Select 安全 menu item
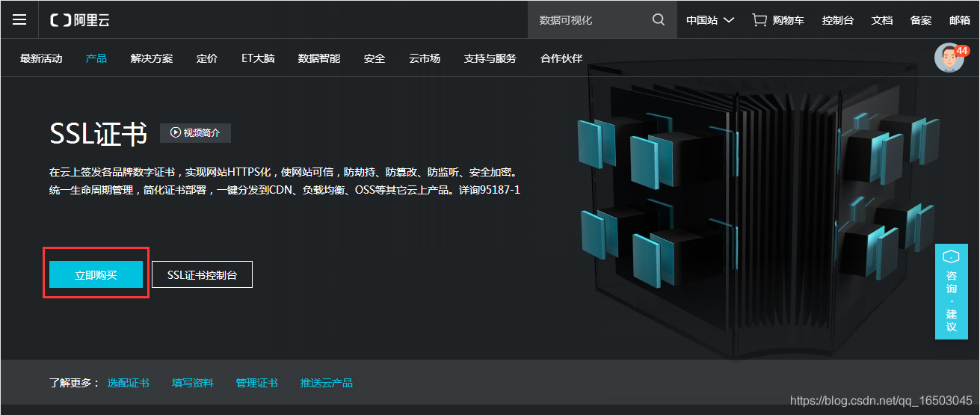This screenshot has width=980, height=415. [375, 58]
